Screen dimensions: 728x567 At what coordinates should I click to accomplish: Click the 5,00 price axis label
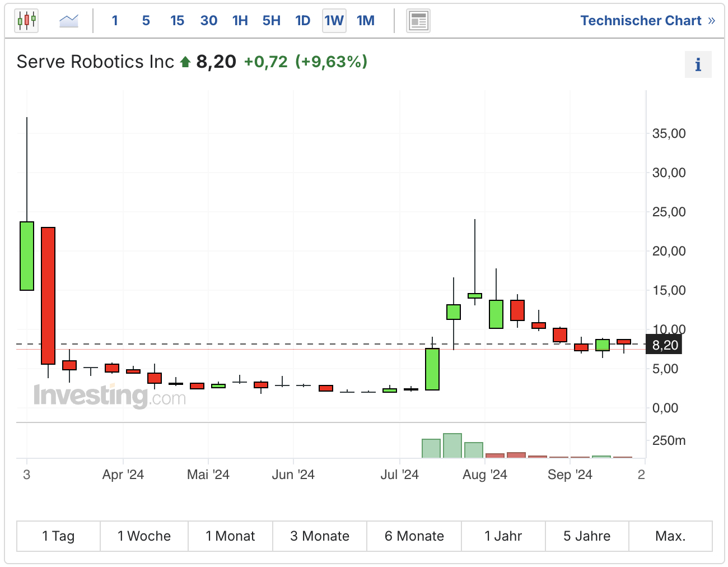point(665,369)
